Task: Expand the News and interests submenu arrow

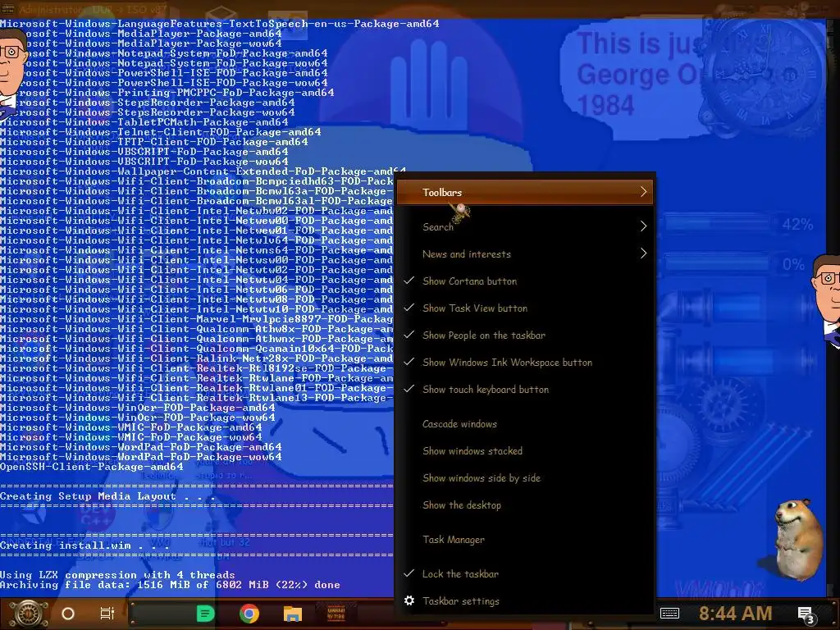Action: [x=643, y=253]
